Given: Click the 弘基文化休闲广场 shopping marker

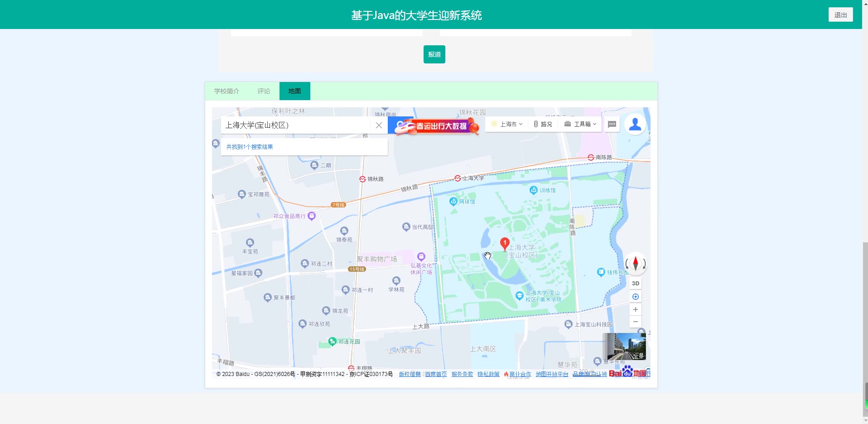Looking at the screenshot, I should [x=421, y=256].
